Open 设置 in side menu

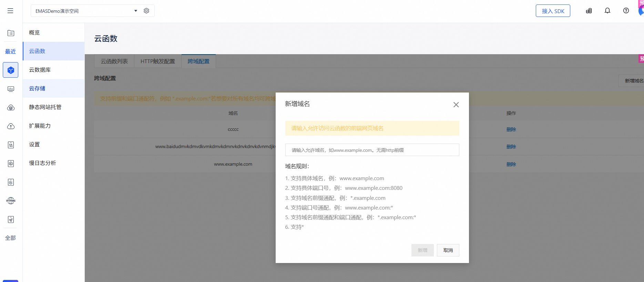(x=54, y=144)
